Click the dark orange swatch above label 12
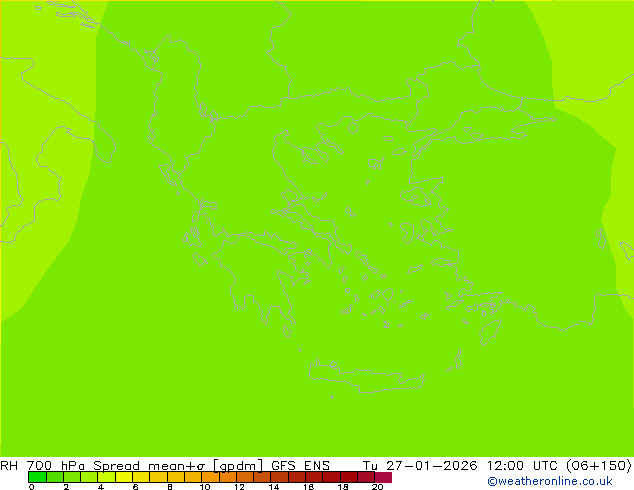 coord(245,477)
